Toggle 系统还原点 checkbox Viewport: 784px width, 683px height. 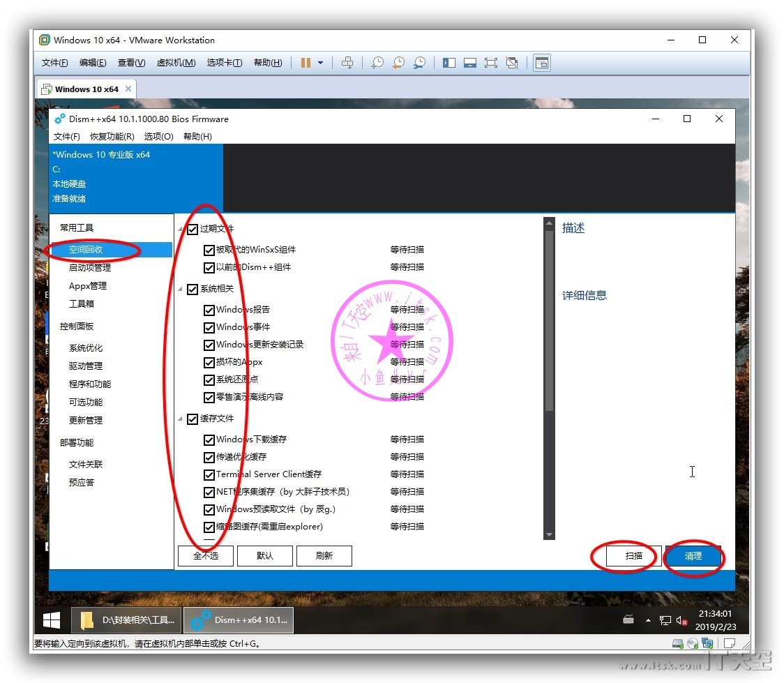(x=209, y=380)
